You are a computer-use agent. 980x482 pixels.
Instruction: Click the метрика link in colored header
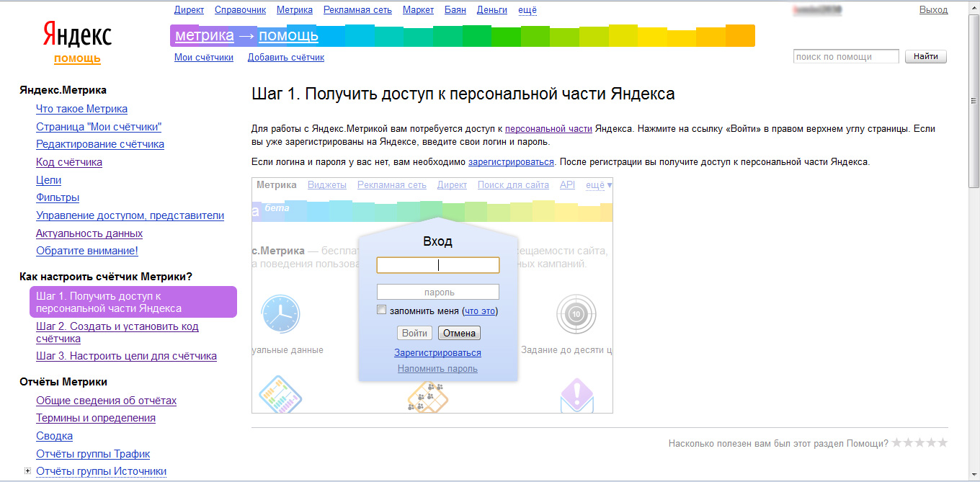205,35
